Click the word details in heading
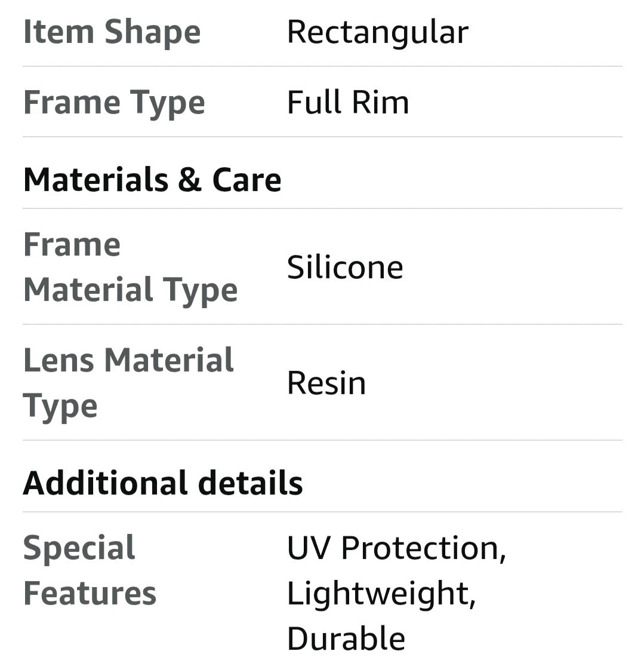 point(251,483)
